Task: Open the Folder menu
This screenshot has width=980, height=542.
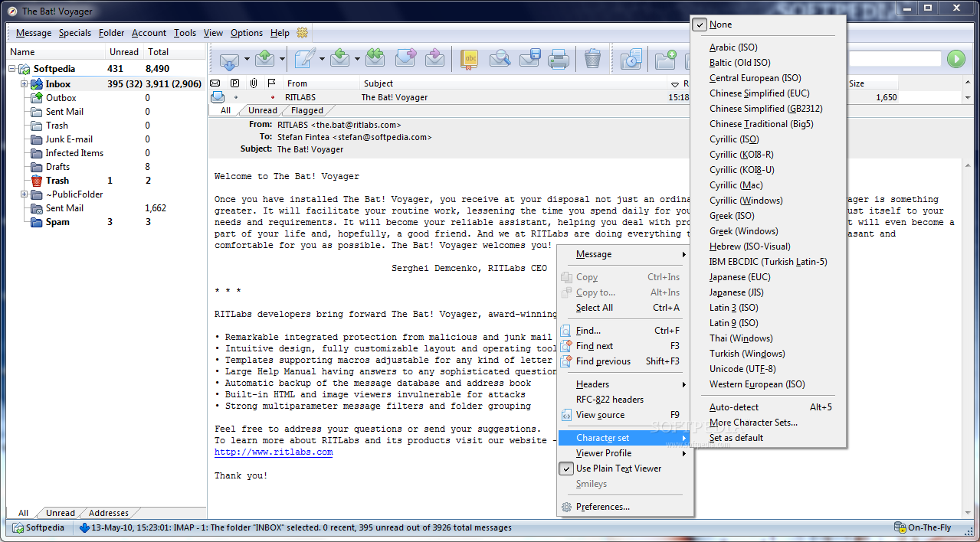Action: click(111, 33)
